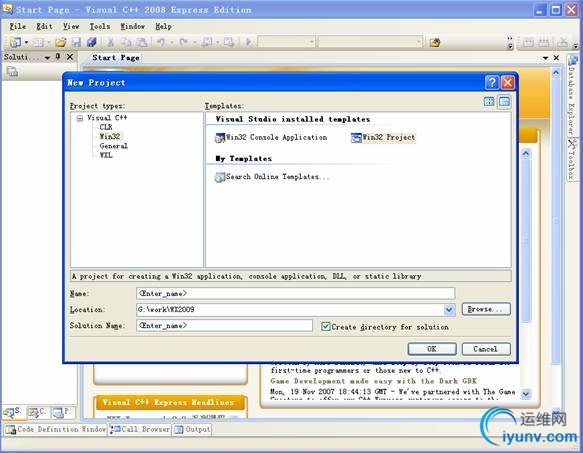The width and height of the screenshot is (583, 453).
Task: Close the Solution Explorer panel
Action: click(70, 57)
